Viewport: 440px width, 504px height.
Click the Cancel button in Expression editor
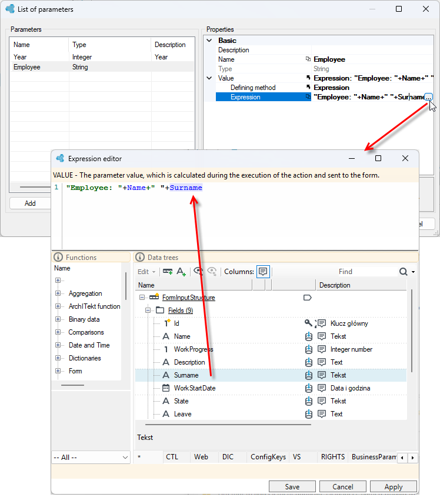tap(342, 486)
